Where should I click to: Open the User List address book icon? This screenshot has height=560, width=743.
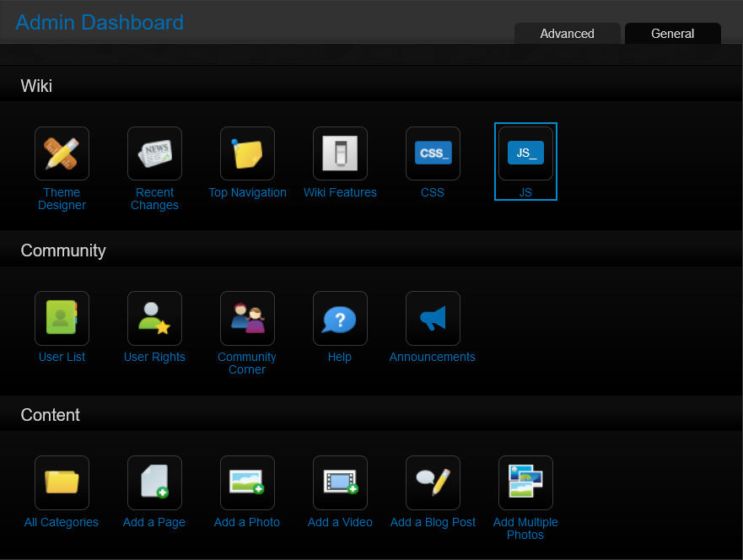62,318
